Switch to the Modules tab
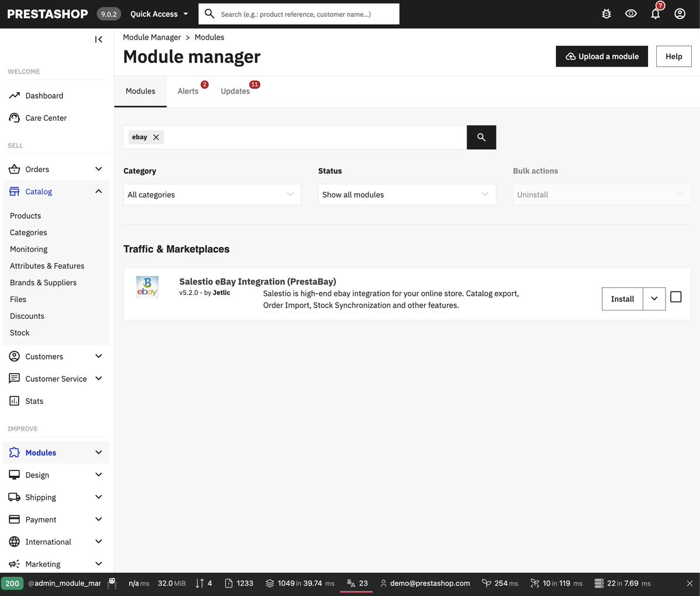Viewport: 700px width, 596px height. [x=141, y=91]
